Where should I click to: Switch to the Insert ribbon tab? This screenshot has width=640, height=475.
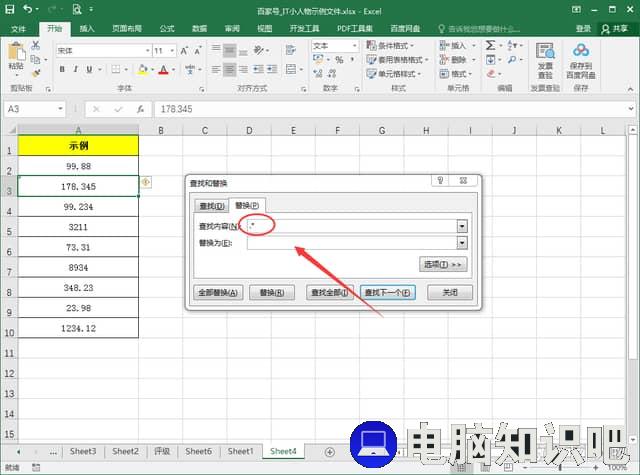(87, 29)
